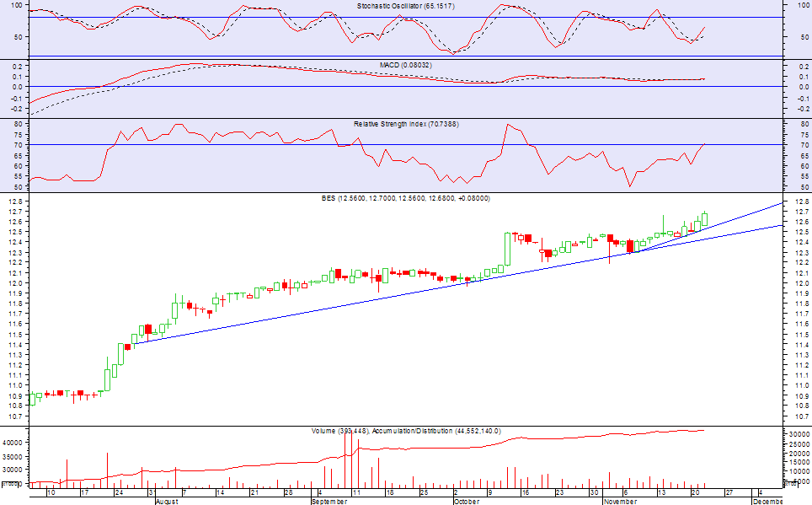The image size is (812, 505).
Task: Click the tall green candlestick in mid-October
Action: (x=507, y=249)
